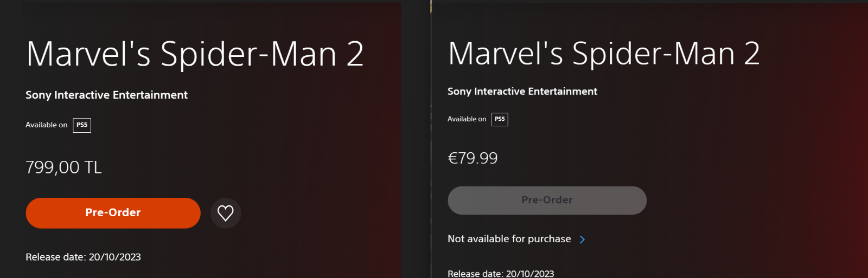
Task: Click Available on label in the TL listing
Action: pyautogui.click(x=47, y=125)
